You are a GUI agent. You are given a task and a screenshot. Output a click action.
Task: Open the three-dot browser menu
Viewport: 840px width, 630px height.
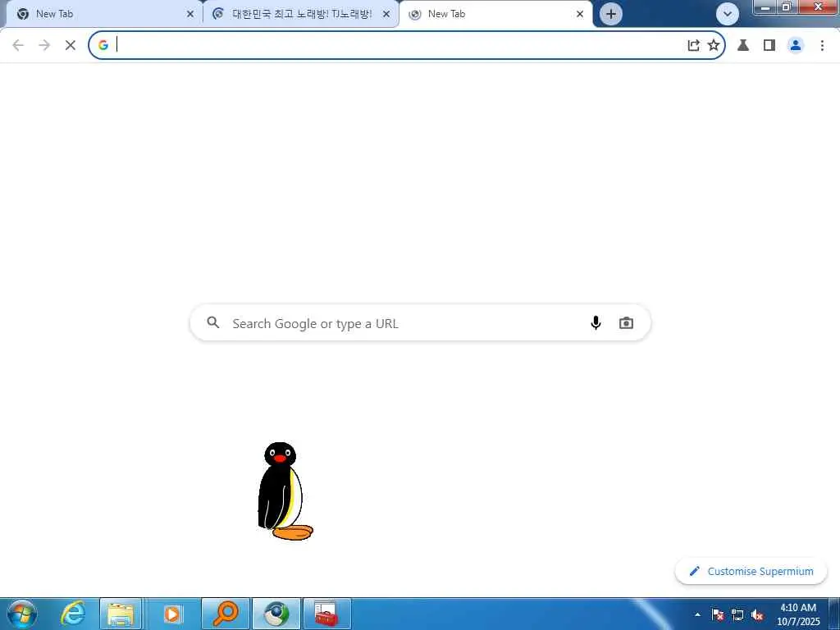[822, 46]
